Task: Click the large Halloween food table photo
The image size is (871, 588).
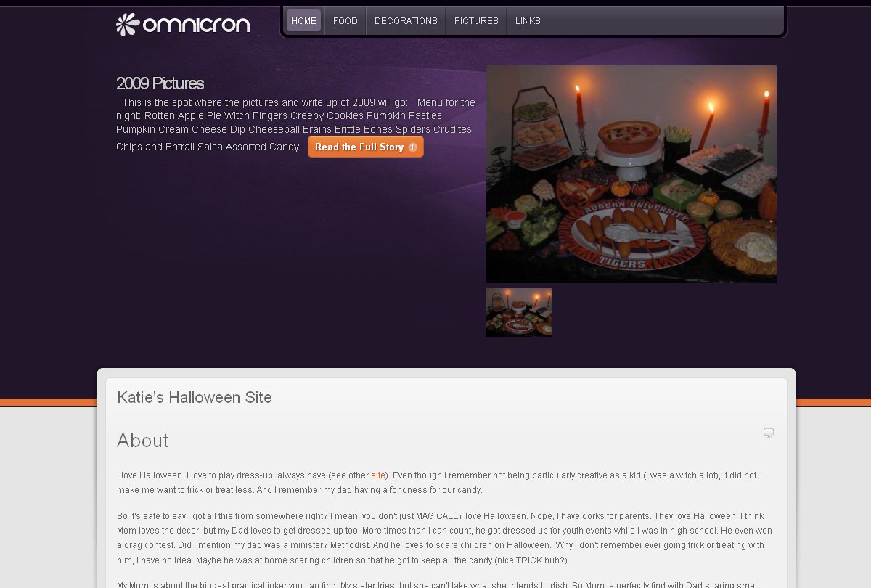Action: click(631, 174)
